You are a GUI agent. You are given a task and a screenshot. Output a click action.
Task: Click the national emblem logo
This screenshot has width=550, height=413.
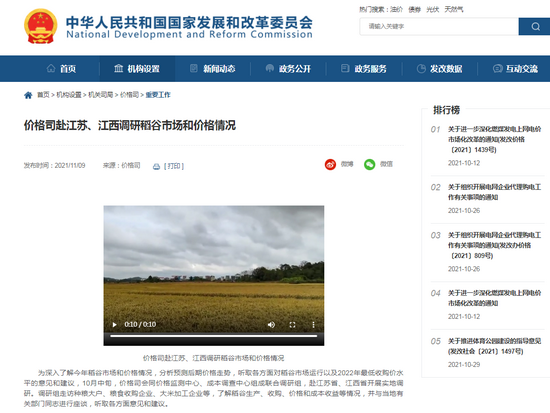coord(41,26)
